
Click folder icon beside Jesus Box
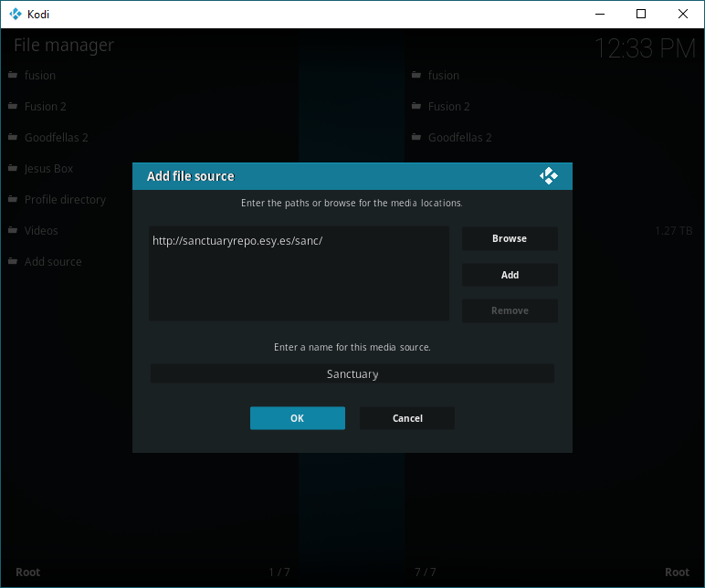13,168
